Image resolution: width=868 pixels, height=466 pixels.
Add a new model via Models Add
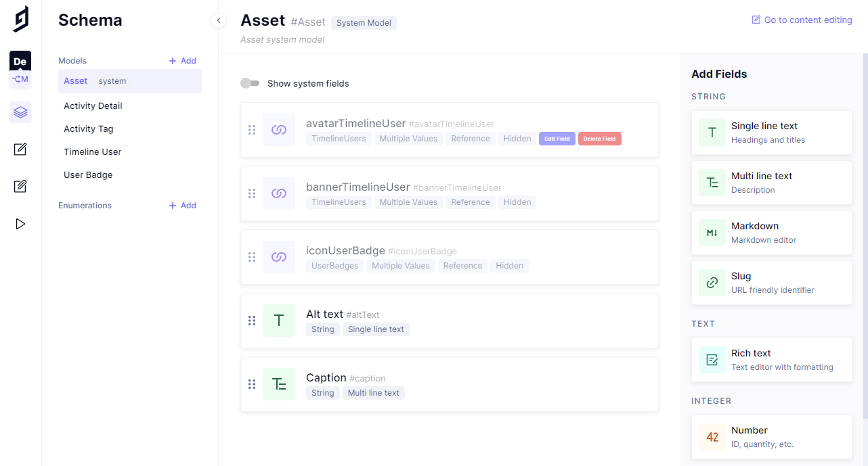click(183, 61)
